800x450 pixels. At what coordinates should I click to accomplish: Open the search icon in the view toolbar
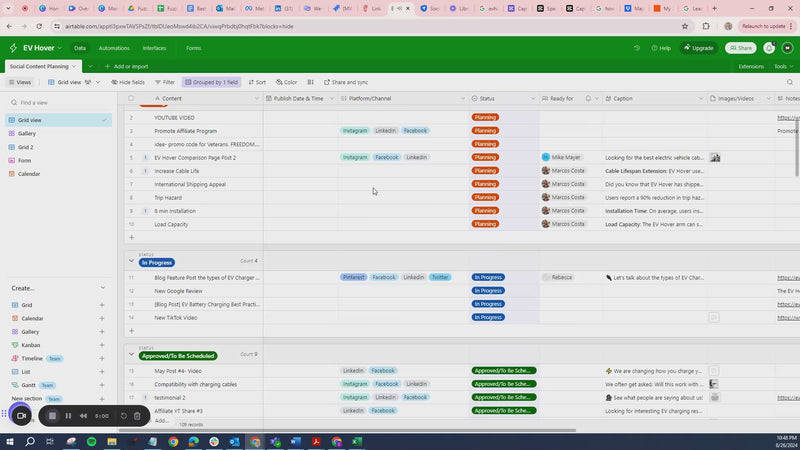[x=790, y=82]
